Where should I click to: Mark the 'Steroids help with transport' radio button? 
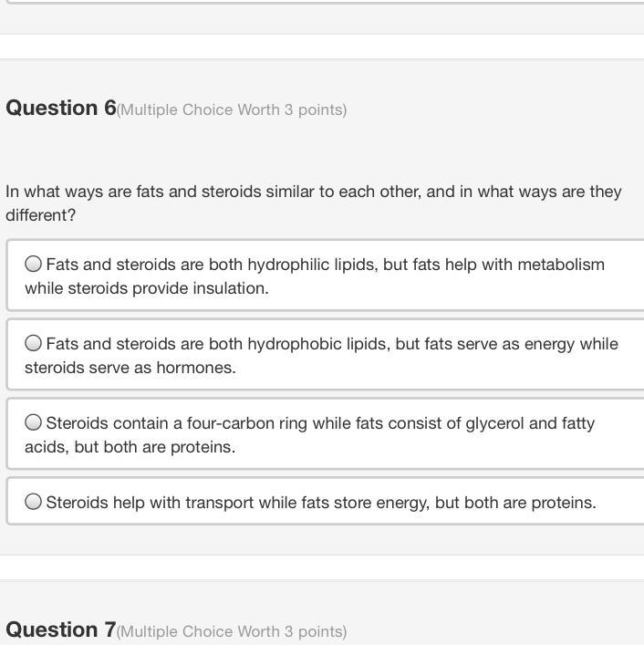click(x=34, y=502)
